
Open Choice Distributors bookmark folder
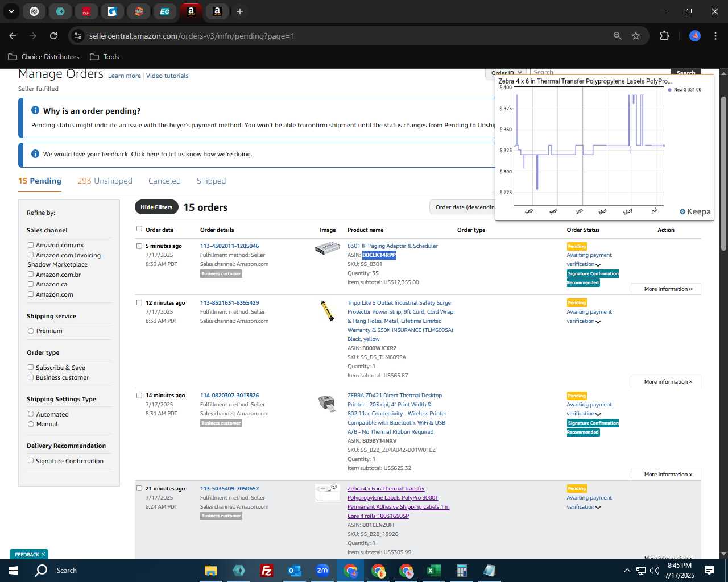coord(44,57)
